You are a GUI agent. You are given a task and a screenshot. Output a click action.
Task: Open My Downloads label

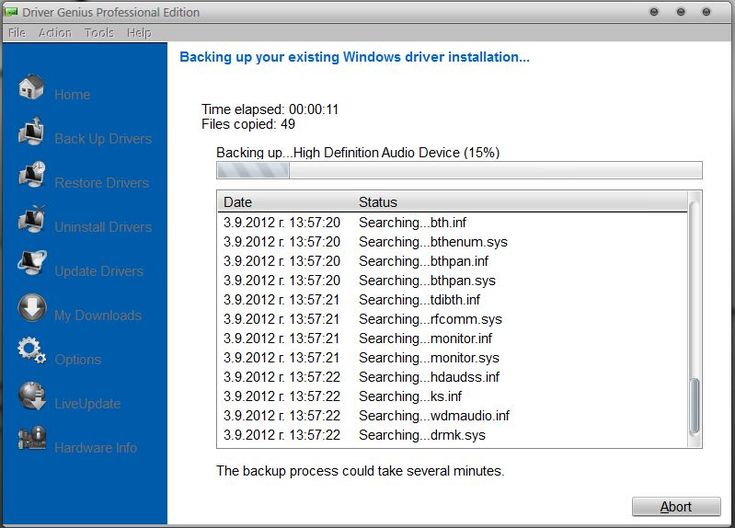pyautogui.click(x=98, y=315)
